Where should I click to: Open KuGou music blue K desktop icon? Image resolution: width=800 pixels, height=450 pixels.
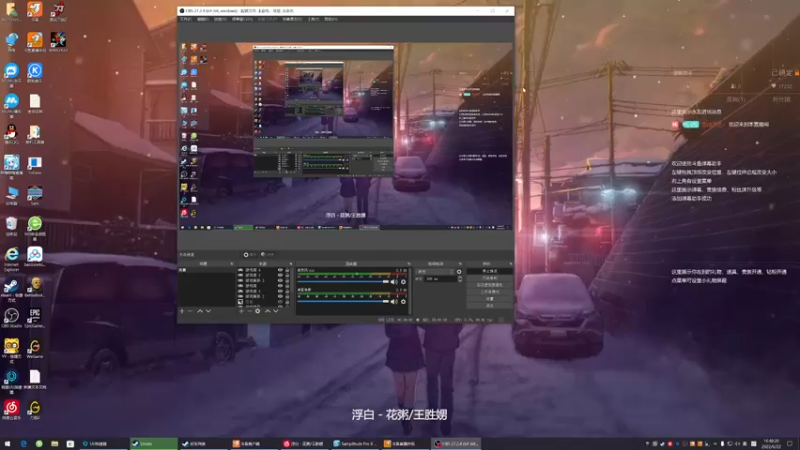35,73
